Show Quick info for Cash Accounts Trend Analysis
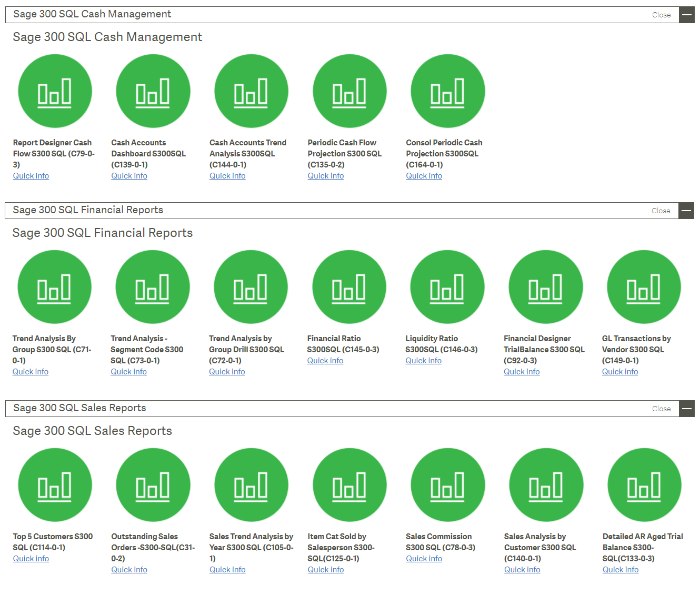 [x=227, y=176]
